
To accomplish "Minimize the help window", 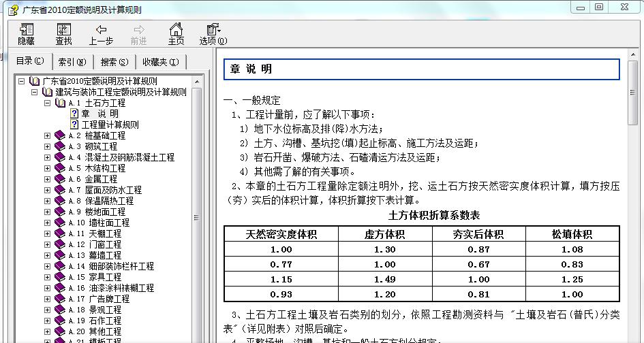I will 581,7.
